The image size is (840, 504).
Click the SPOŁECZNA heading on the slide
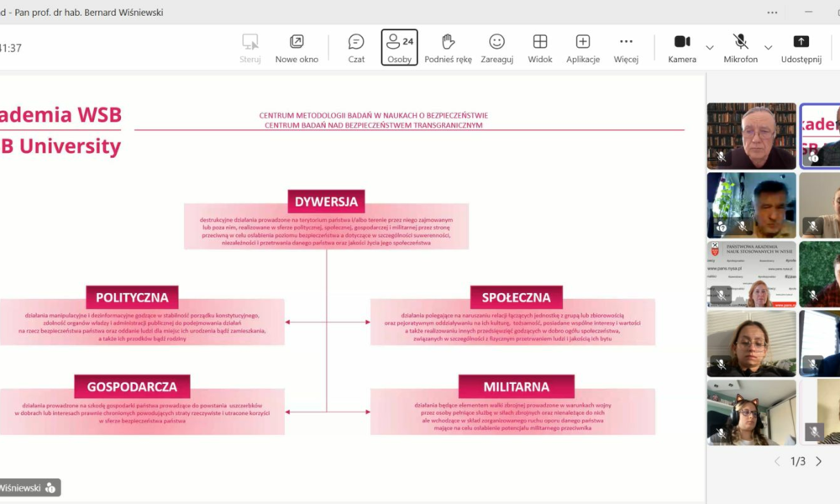[x=516, y=297]
